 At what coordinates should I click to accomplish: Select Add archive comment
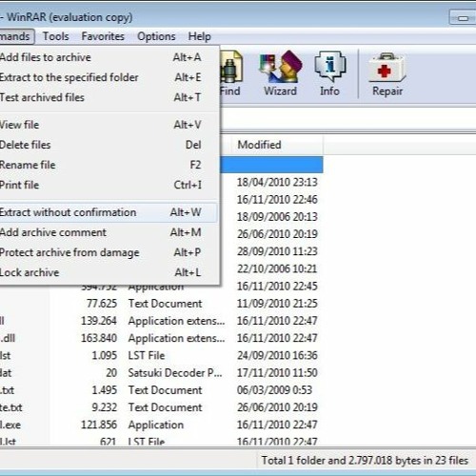pos(108,232)
